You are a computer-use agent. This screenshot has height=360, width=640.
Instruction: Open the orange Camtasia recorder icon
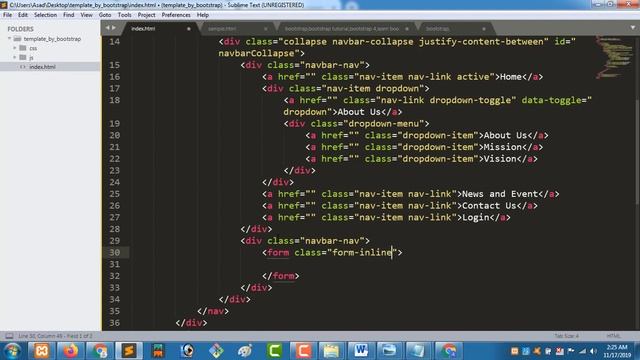pyautogui.click(x=303, y=351)
